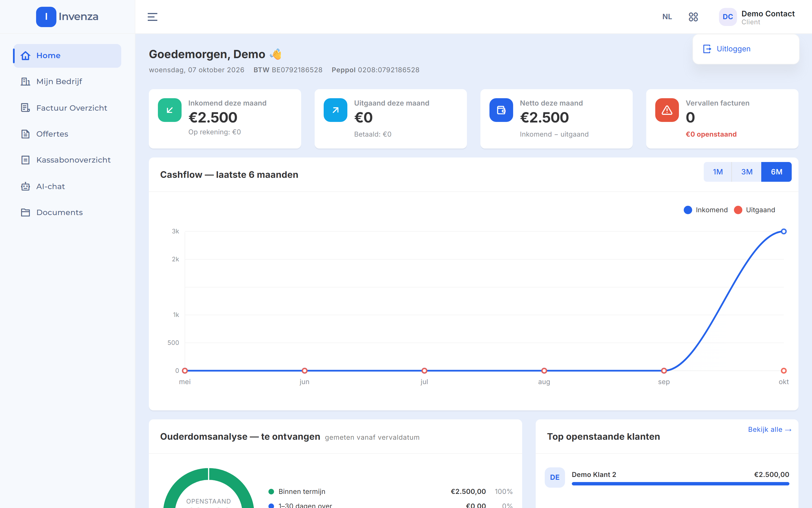
Task: Click the Mijn Bedrijf building icon
Action: [x=25, y=81]
